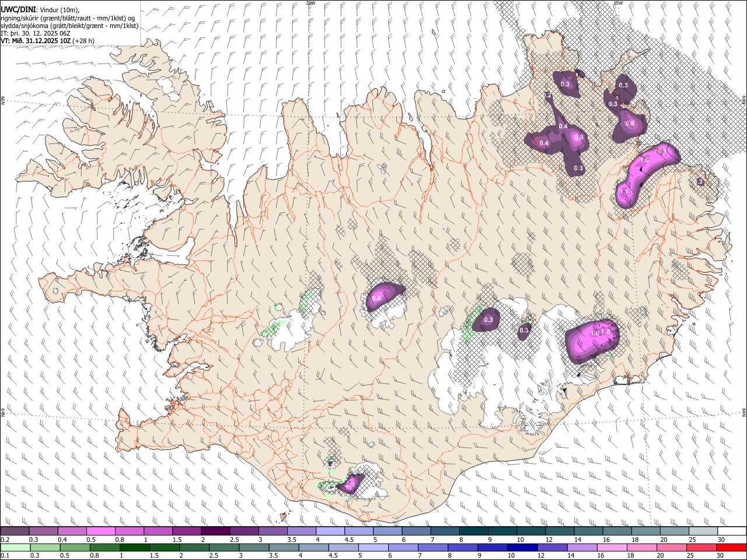Click the '0.2' label in upper legend row
Viewport: 747px width, 560px height.
5,540
